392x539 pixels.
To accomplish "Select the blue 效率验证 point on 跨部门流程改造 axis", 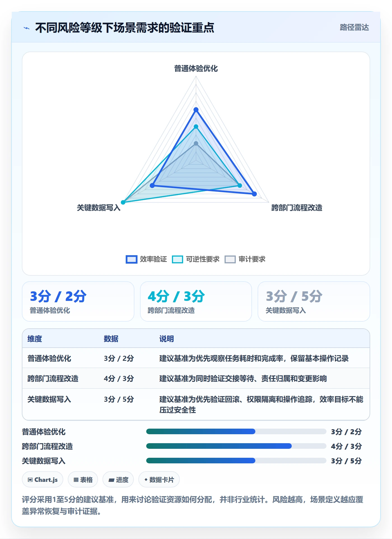I will 254,194.
